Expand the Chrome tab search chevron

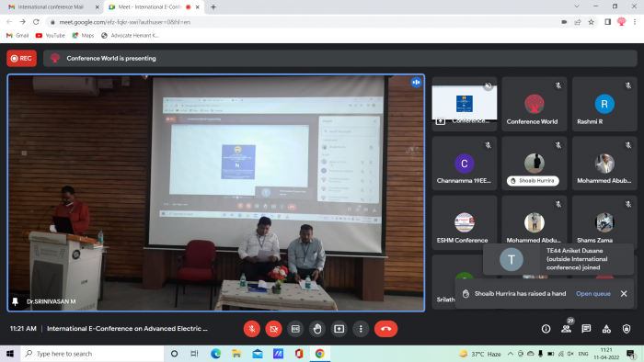point(577,6)
